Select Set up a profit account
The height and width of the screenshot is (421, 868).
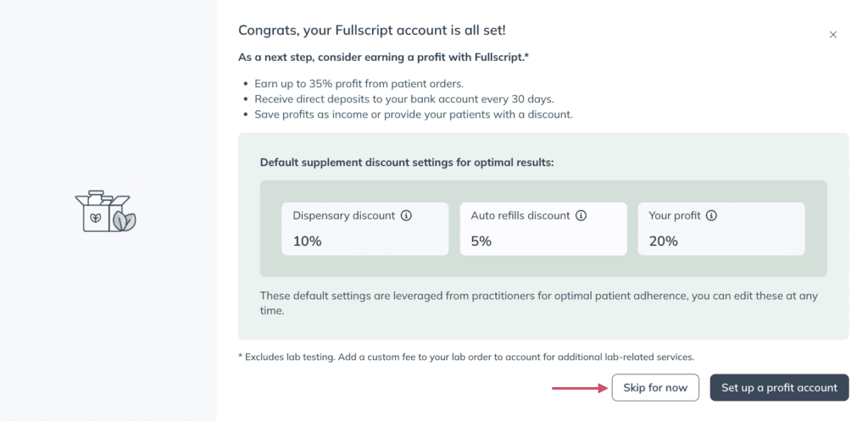point(780,388)
